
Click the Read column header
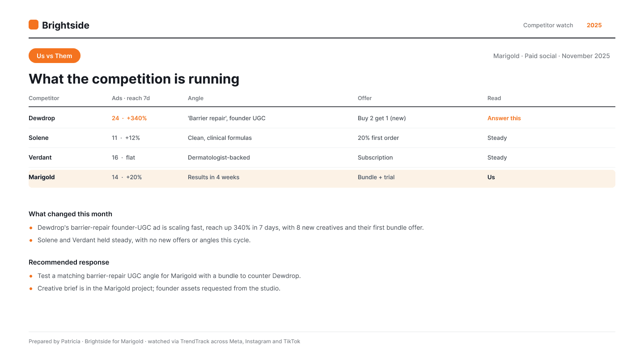pos(494,98)
